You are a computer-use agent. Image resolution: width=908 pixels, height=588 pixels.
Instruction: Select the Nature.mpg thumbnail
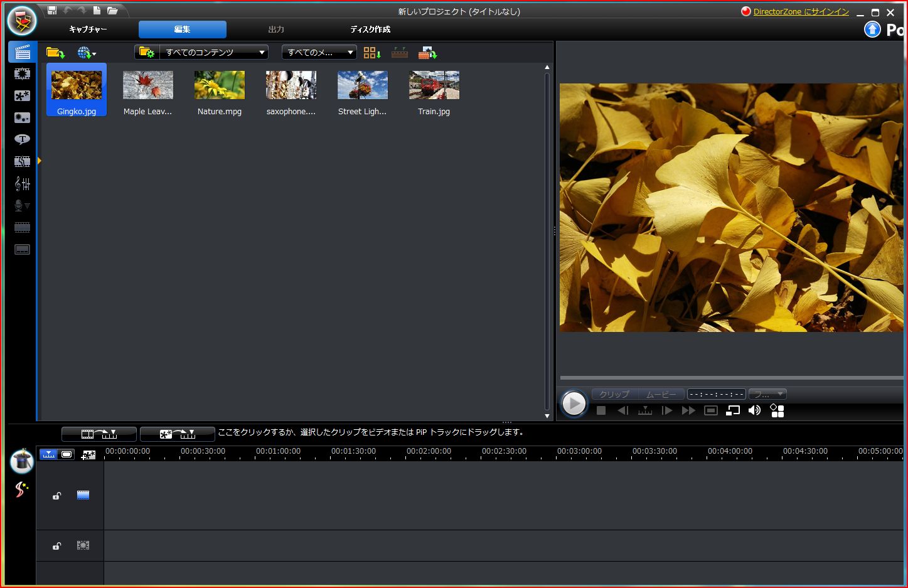[x=220, y=92]
